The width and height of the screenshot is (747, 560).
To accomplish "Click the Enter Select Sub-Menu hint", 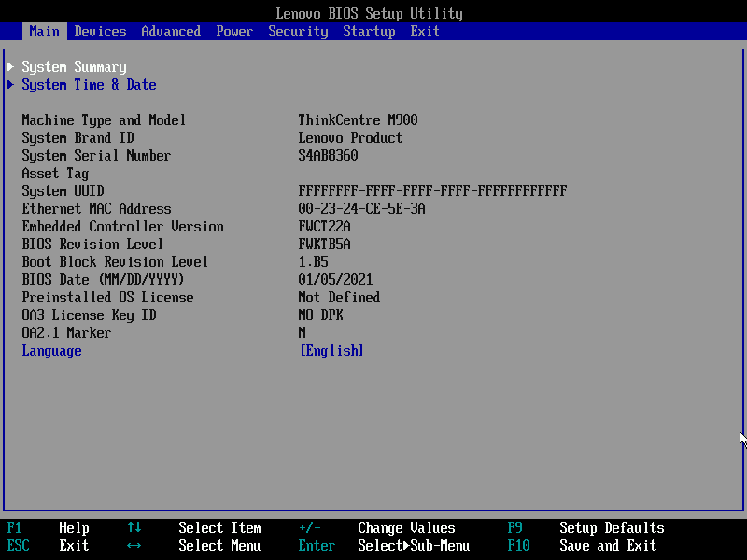I will coord(384,545).
